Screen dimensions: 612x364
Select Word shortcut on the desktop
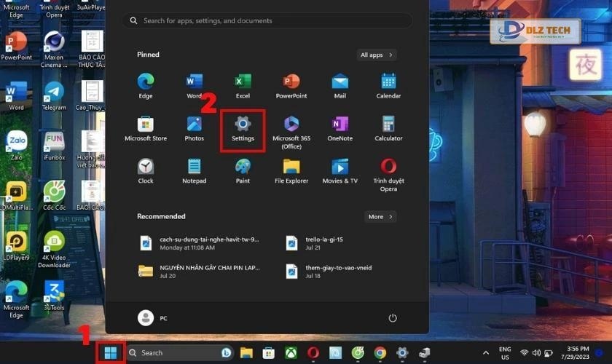(16, 96)
